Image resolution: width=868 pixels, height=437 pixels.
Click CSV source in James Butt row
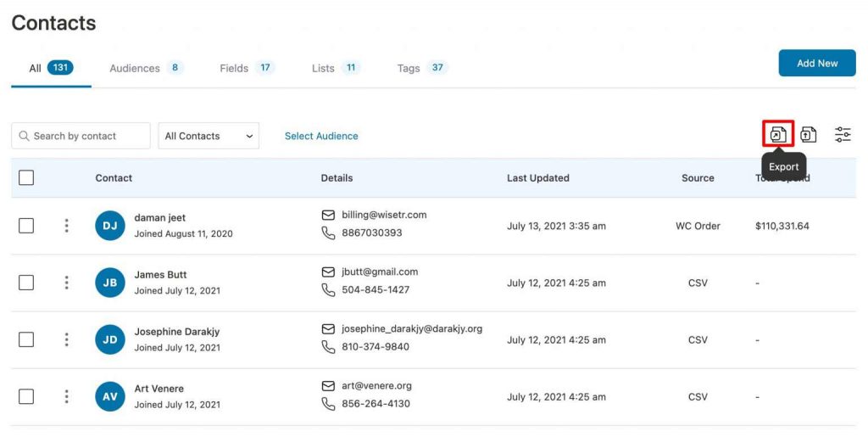698,283
